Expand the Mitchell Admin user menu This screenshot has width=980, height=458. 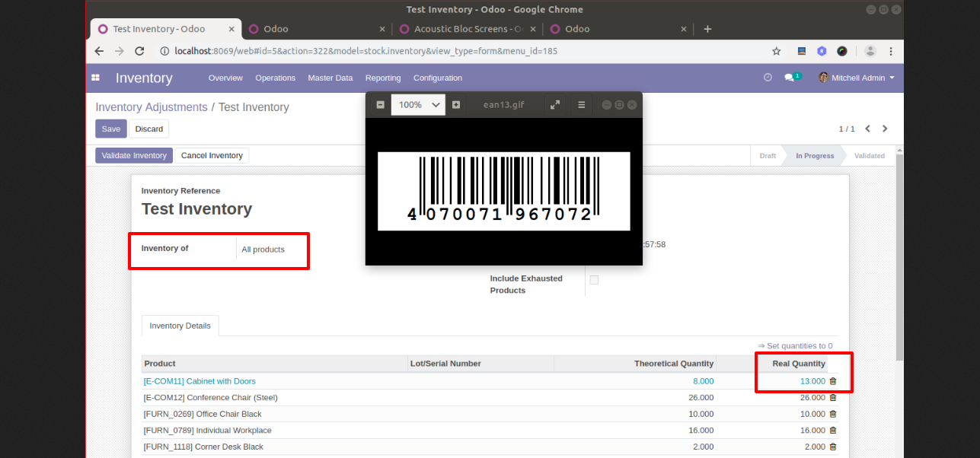pos(857,78)
